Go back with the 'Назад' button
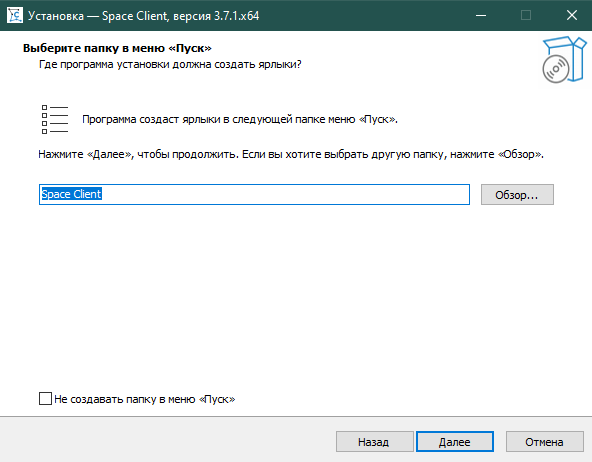592x462 pixels. pos(375,442)
